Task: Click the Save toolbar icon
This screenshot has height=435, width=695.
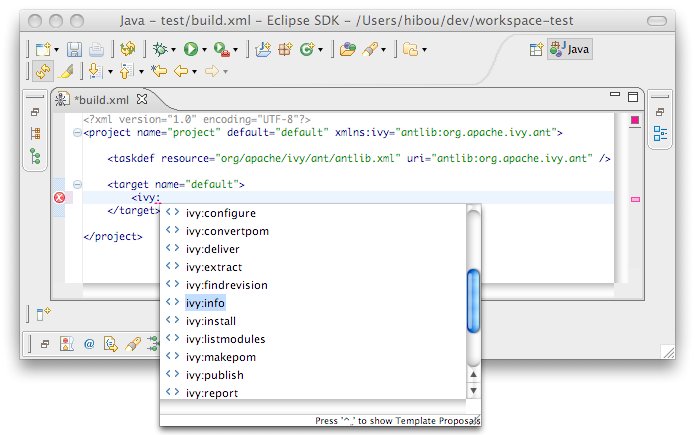Action: tap(75, 48)
